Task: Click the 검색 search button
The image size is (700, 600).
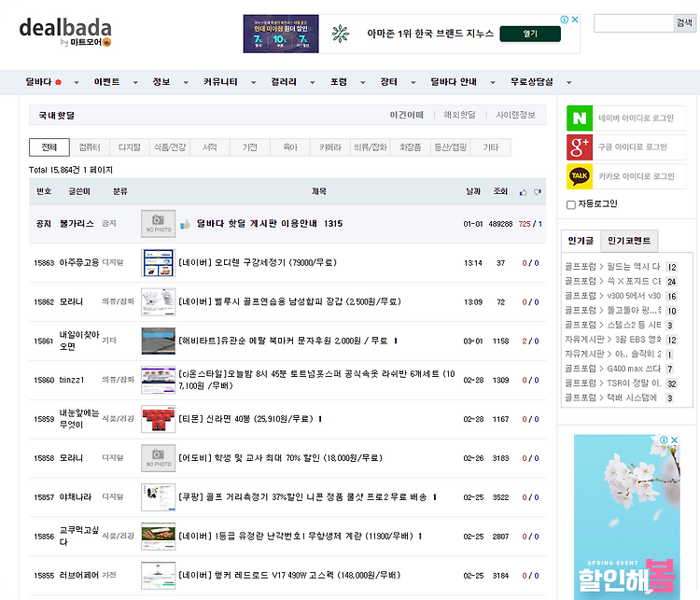Action: pyautogui.click(x=684, y=22)
